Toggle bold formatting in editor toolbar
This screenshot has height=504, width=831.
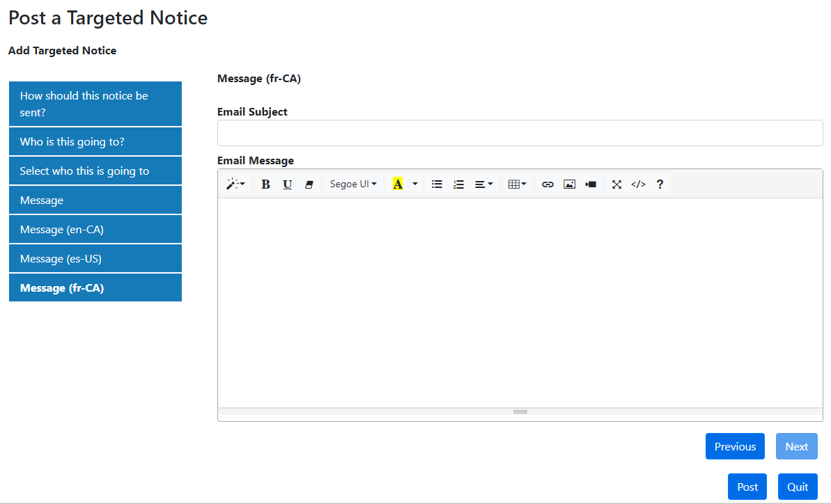pos(265,184)
